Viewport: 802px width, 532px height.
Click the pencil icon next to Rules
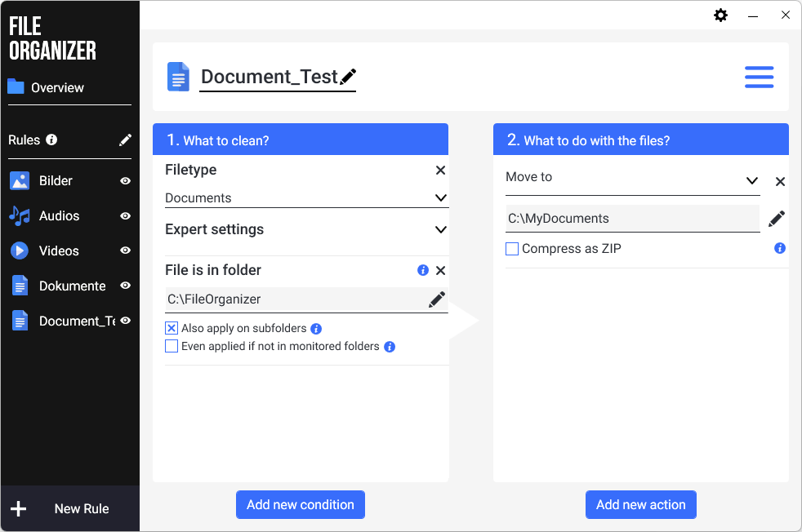[x=124, y=139]
